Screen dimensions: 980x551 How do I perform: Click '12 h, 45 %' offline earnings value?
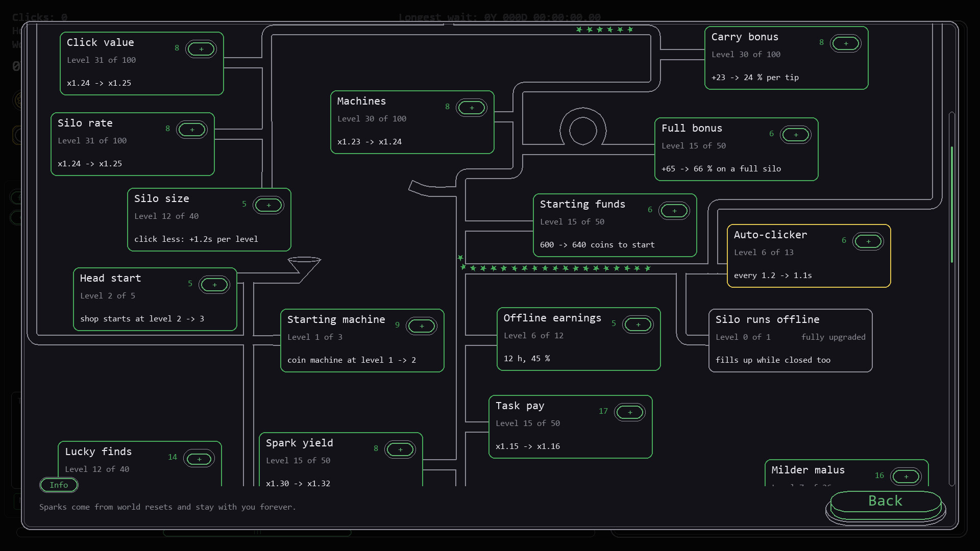pos(527,359)
